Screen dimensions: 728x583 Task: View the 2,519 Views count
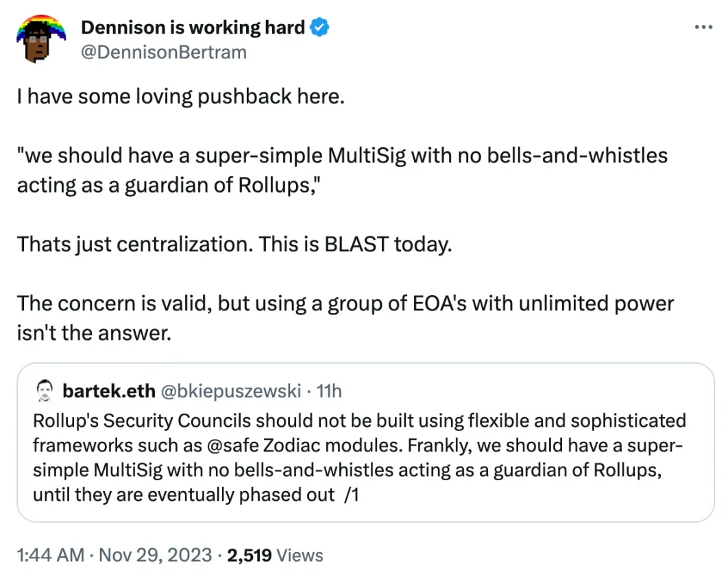tap(275, 555)
